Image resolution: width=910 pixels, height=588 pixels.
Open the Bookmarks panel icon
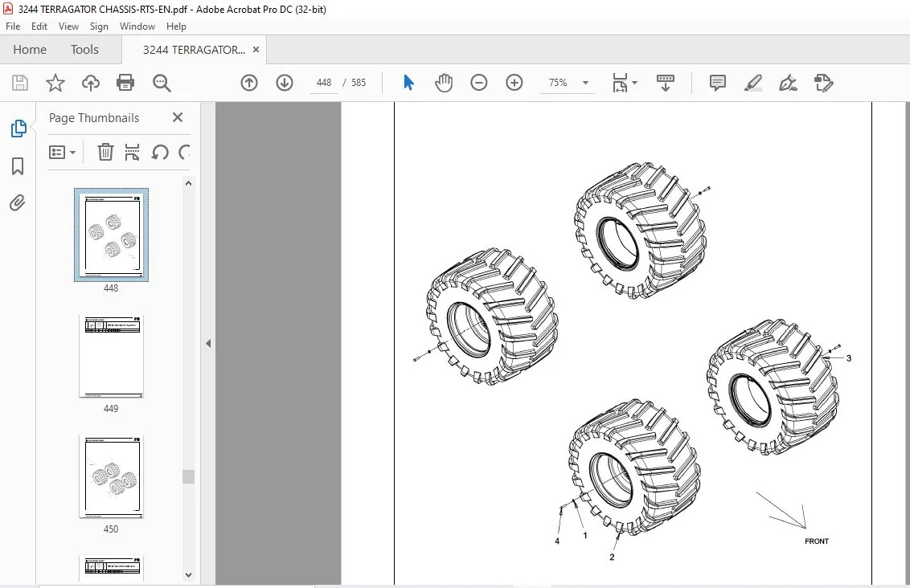click(x=18, y=166)
